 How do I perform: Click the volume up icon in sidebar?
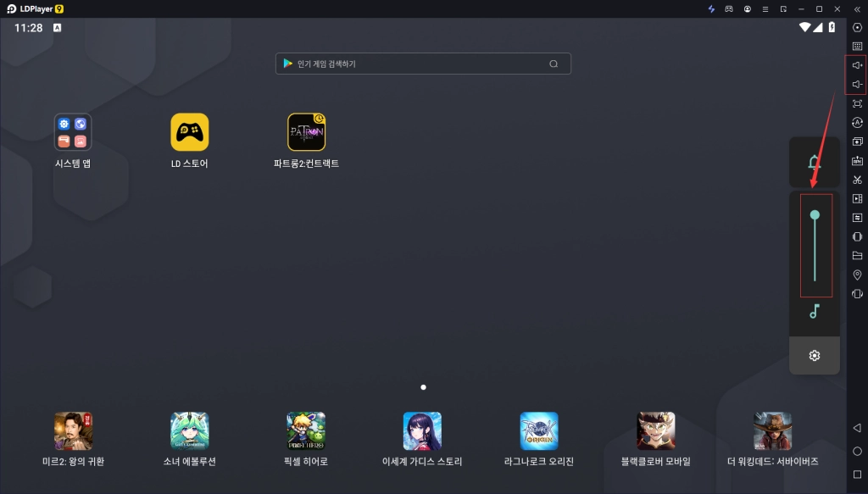click(x=857, y=65)
